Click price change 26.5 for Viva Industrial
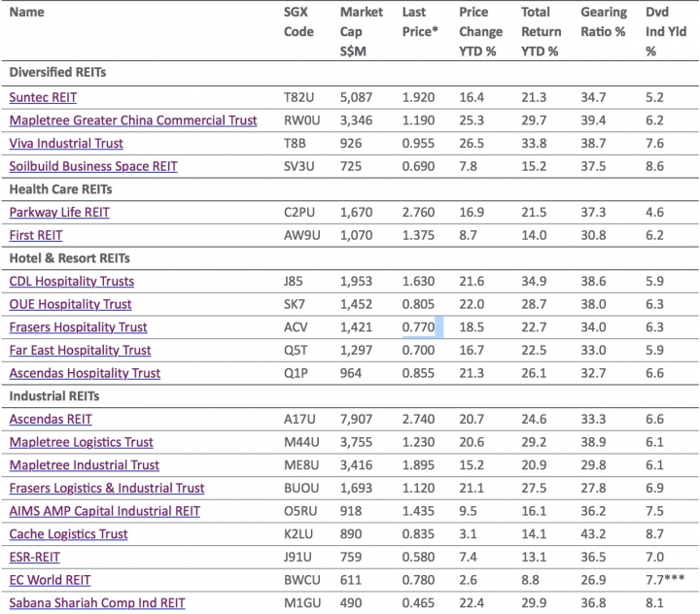 click(x=472, y=143)
